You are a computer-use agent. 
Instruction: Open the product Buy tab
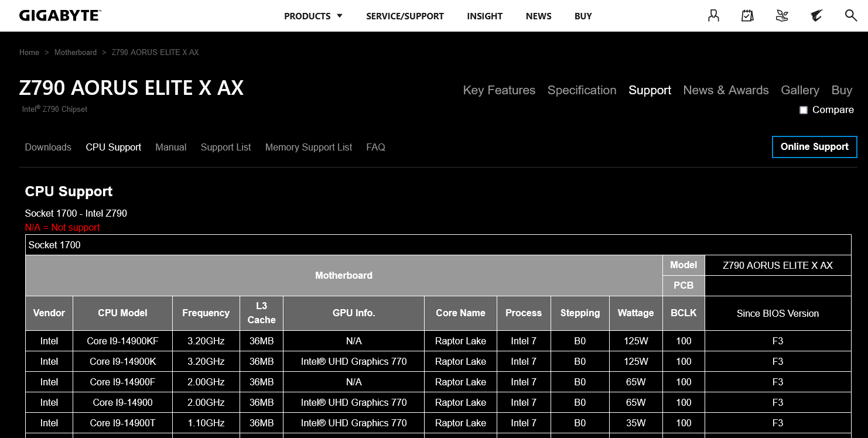(x=842, y=90)
